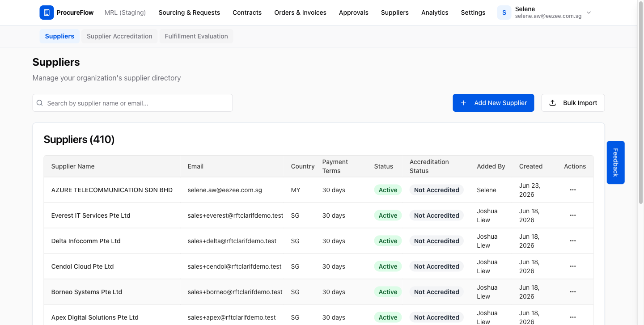Select Cendol Cloud Pte Ltd name
The width and height of the screenshot is (644, 325).
pyautogui.click(x=82, y=266)
